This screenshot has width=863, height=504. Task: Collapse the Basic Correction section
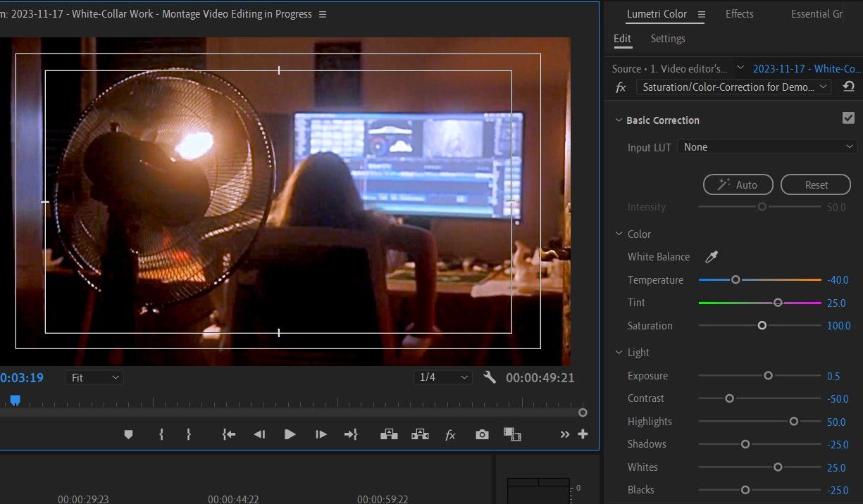point(619,120)
